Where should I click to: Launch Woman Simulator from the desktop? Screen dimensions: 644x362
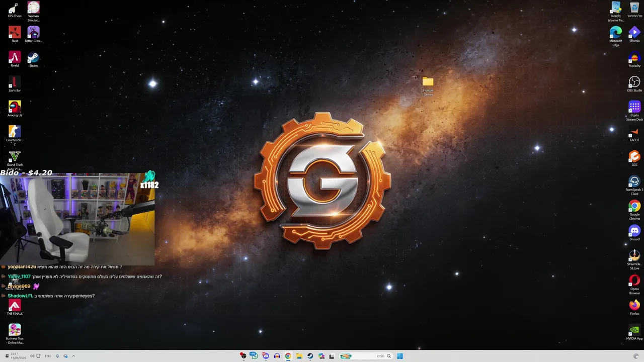tap(33, 11)
